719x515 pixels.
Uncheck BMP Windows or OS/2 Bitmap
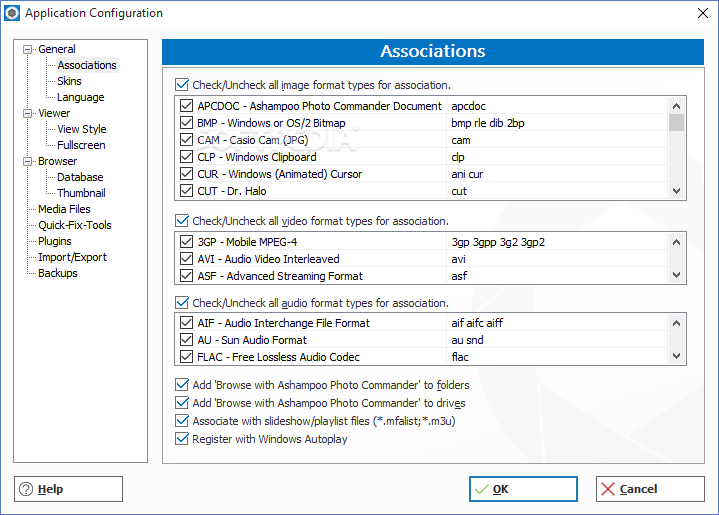[x=186, y=123]
